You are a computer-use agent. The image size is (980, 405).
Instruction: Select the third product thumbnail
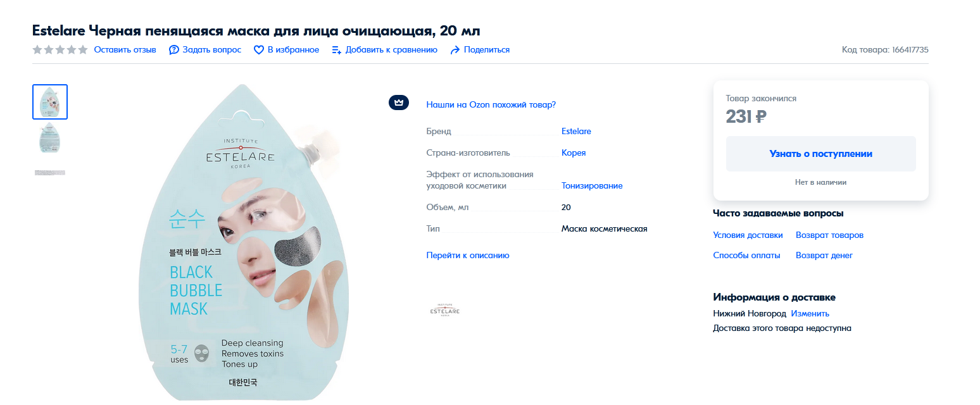click(50, 172)
